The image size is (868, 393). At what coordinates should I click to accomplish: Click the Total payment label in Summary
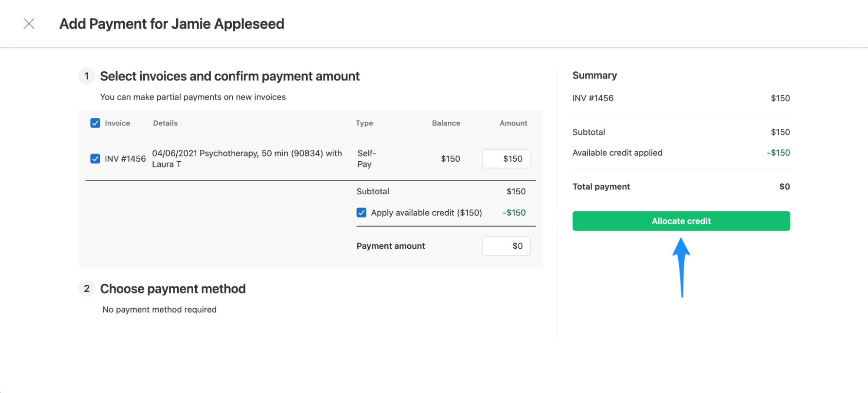tap(601, 187)
